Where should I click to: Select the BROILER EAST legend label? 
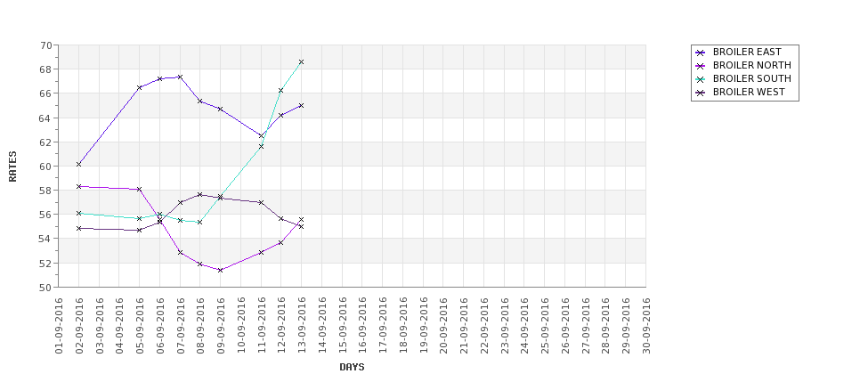click(747, 52)
